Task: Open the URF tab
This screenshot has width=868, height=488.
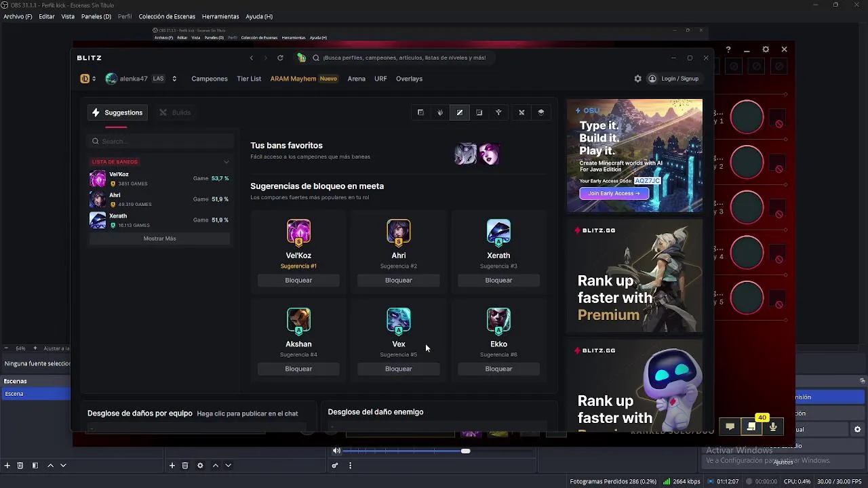Action: [380, 79]
